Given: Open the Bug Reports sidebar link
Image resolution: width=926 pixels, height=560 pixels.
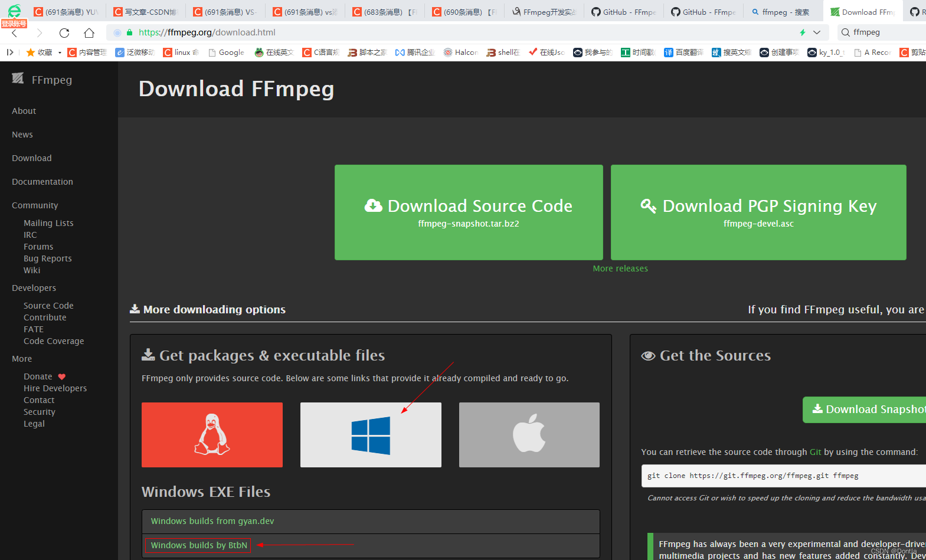Looking at the screenshot, I should click(x=48, y=258).
